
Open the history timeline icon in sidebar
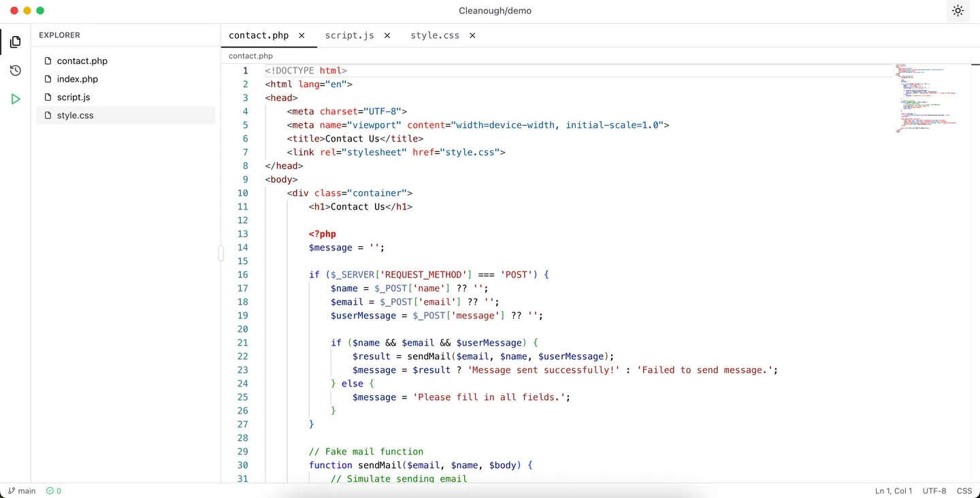pyautogui.click(x=15, y=71)
